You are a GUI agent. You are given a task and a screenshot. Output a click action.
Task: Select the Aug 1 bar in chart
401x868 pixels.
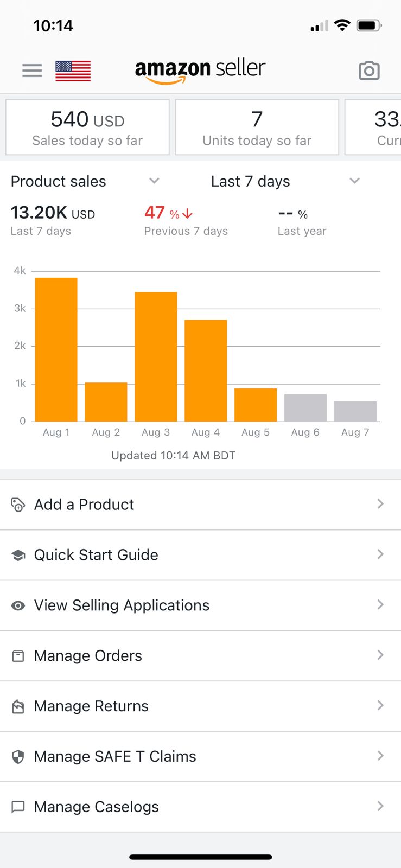pyautogui.click(x=56, y=349)
